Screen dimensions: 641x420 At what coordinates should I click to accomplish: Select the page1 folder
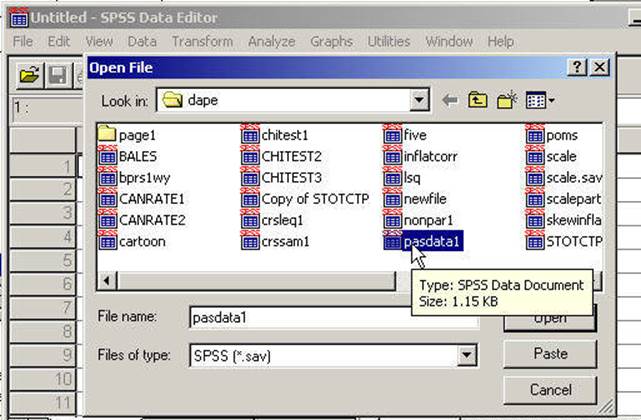127,135
